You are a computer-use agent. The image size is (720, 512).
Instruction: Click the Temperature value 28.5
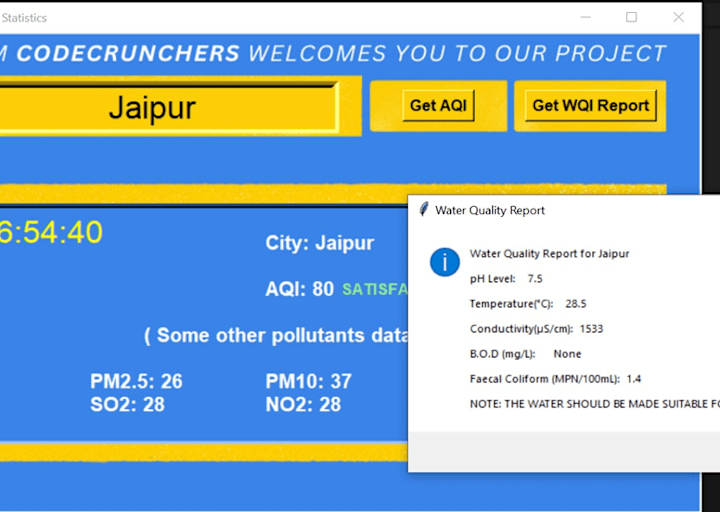tap(576, 304)
